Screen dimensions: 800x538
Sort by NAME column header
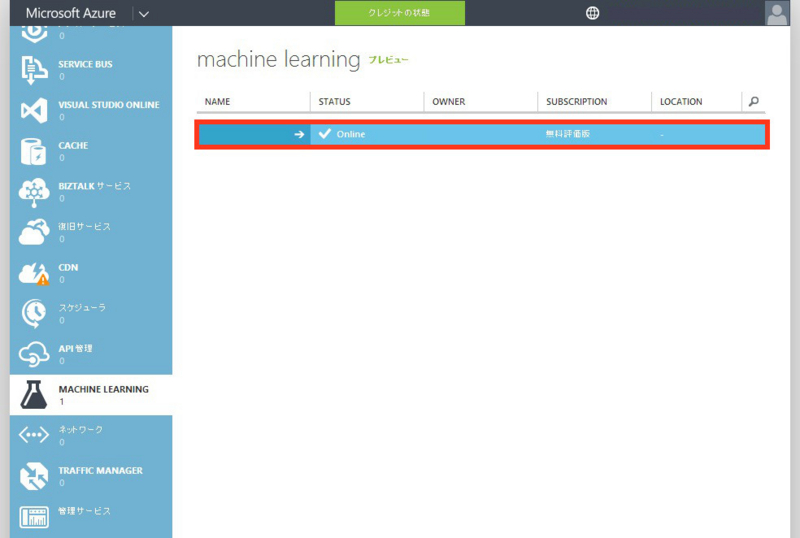[x=217, y=102]
